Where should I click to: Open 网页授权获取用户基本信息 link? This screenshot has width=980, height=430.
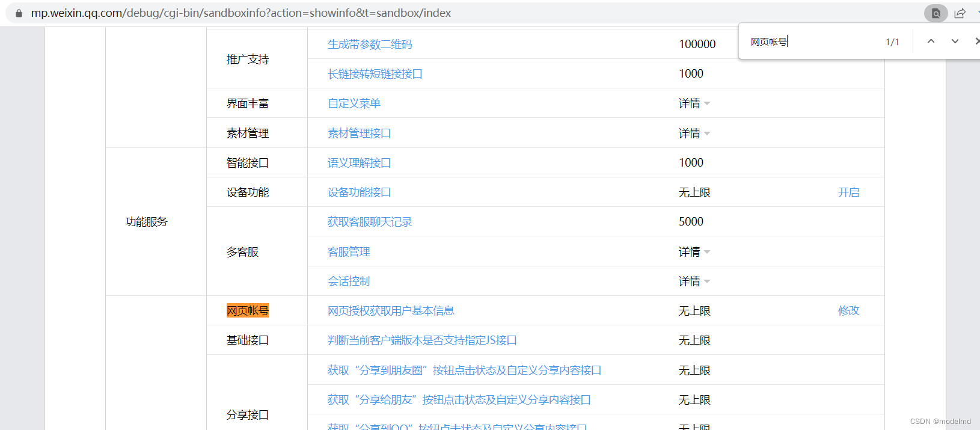(391, 310)
